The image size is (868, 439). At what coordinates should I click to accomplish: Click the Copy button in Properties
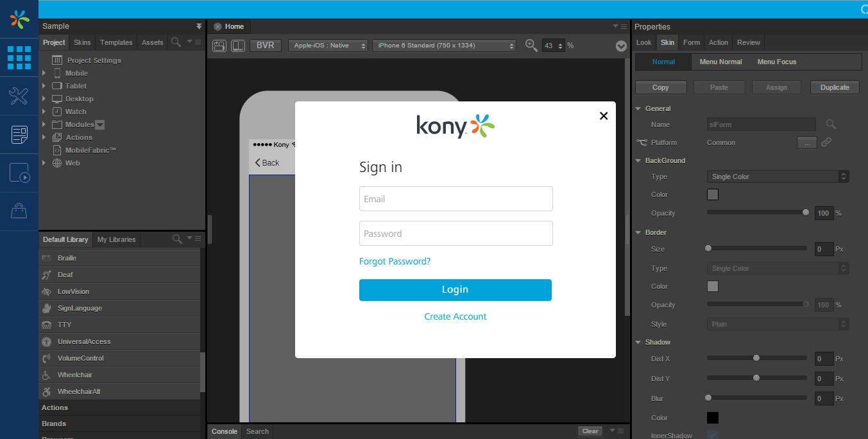click(661, 87)
